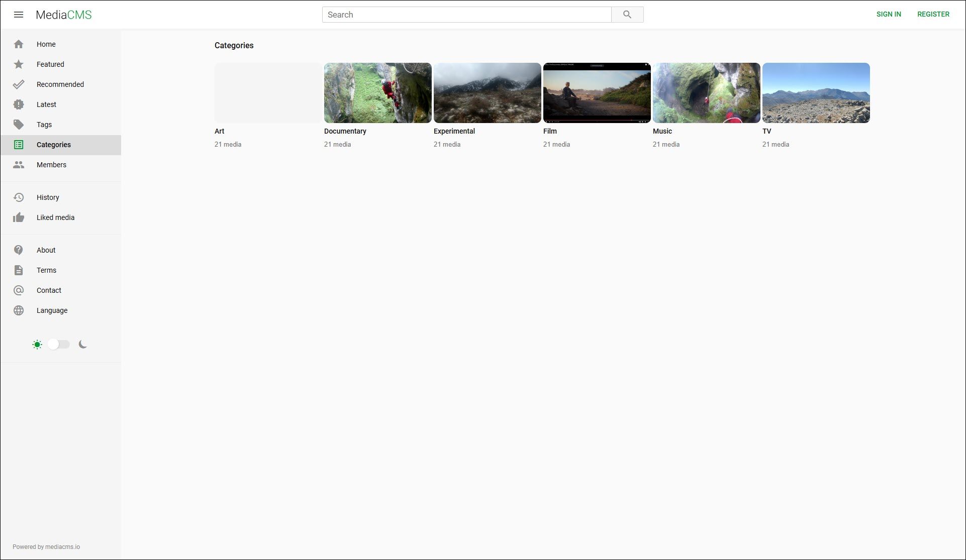Click inside the Search input field

[466, 15]
